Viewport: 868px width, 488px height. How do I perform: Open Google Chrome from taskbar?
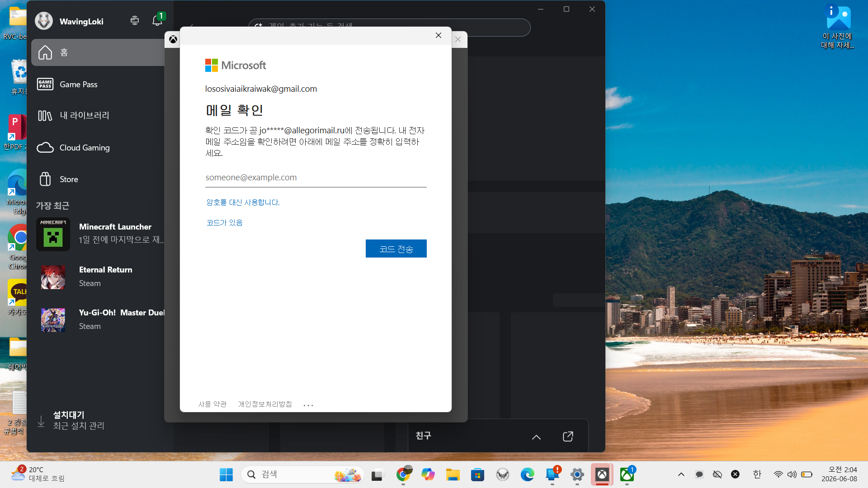[x=403, y=474]
